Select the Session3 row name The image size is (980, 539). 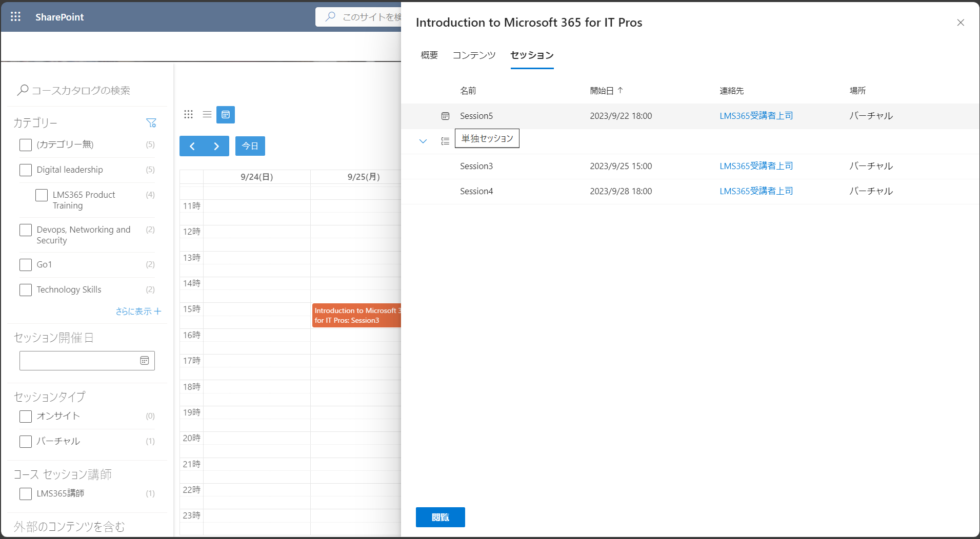476,166
